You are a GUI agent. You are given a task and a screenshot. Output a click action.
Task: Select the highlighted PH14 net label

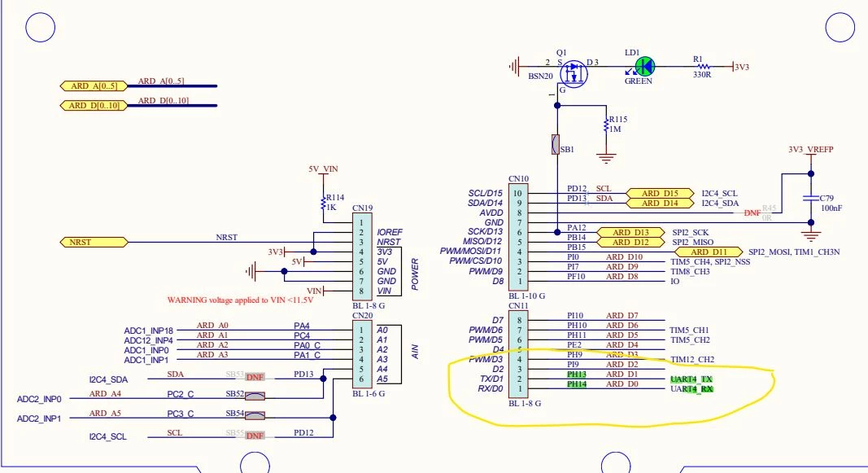click(576, 383)
